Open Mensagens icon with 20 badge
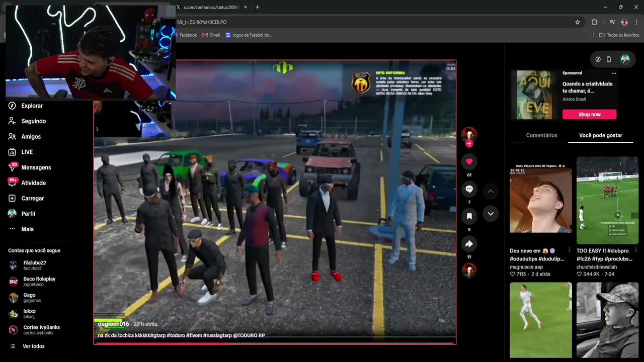The height and width of the screenshot is (362, 644). click(12, 167)
